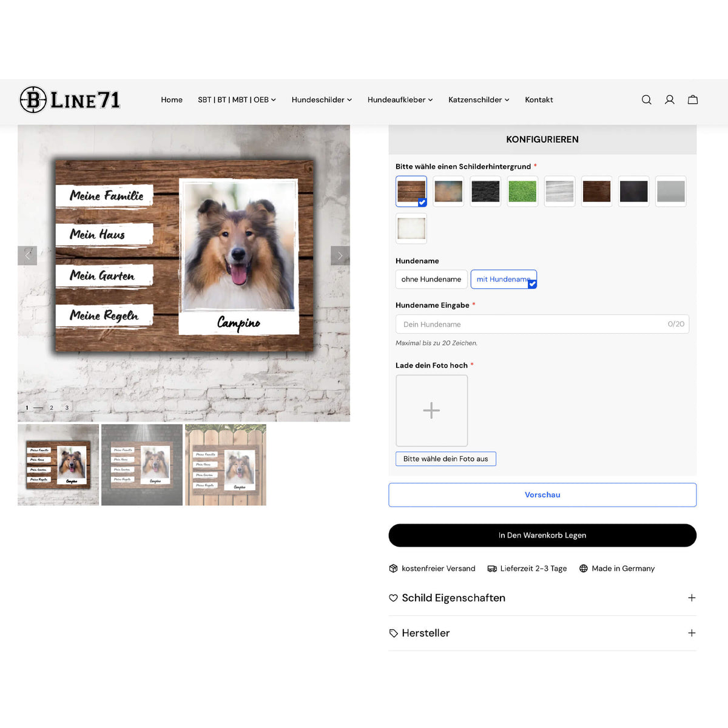The width and height of the screenshot is (728, 728).
Task: Expand the Schild Eigenschaften section plus
Action: [x=692, y=598]
